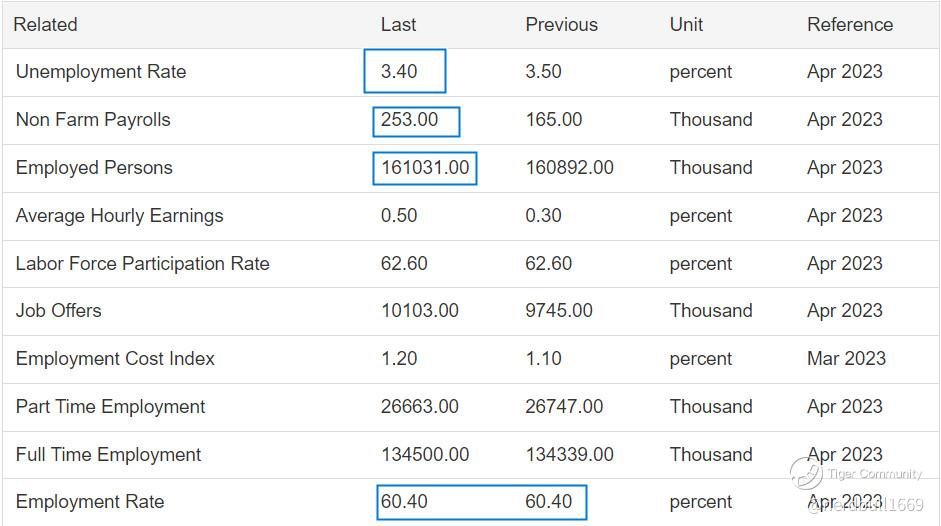This screenshot has height=526, width=941.
Task: Click the Employment Rate link
Action: point(90,502)
